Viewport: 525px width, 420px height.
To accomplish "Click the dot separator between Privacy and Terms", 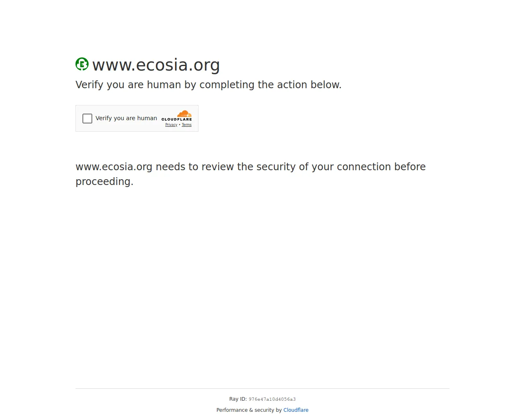I will pos(180,125).
